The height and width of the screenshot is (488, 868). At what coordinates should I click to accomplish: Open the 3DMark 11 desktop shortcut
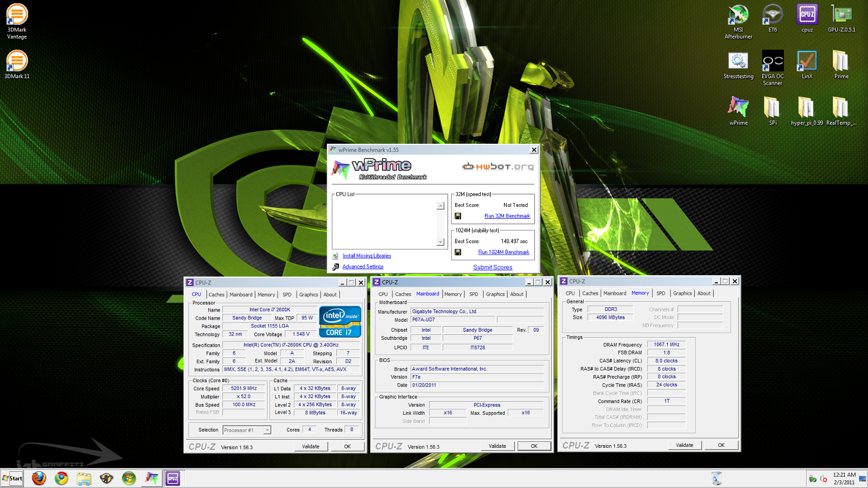[17, 65]
